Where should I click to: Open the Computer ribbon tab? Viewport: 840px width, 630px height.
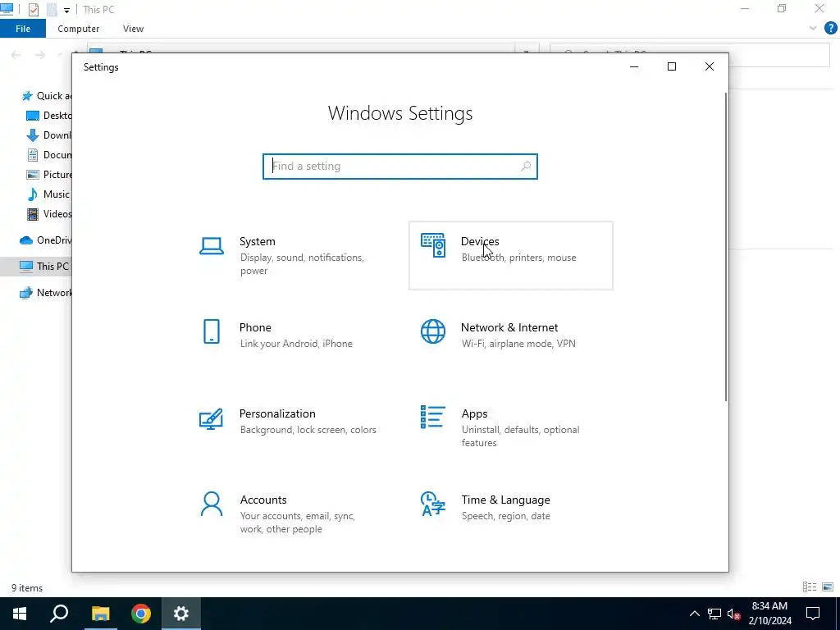78,29
